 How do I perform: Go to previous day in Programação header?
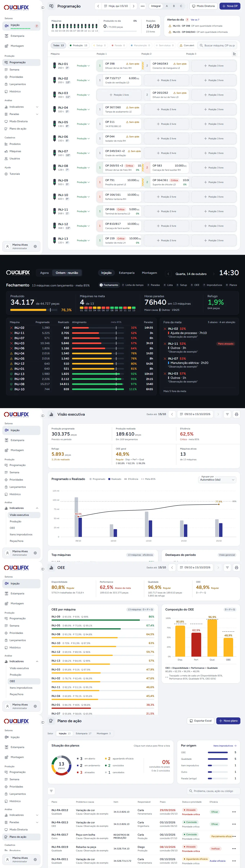click(98, 6)
